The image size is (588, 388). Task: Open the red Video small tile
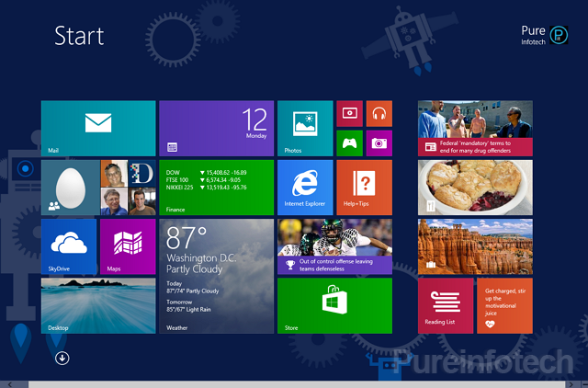350,114
